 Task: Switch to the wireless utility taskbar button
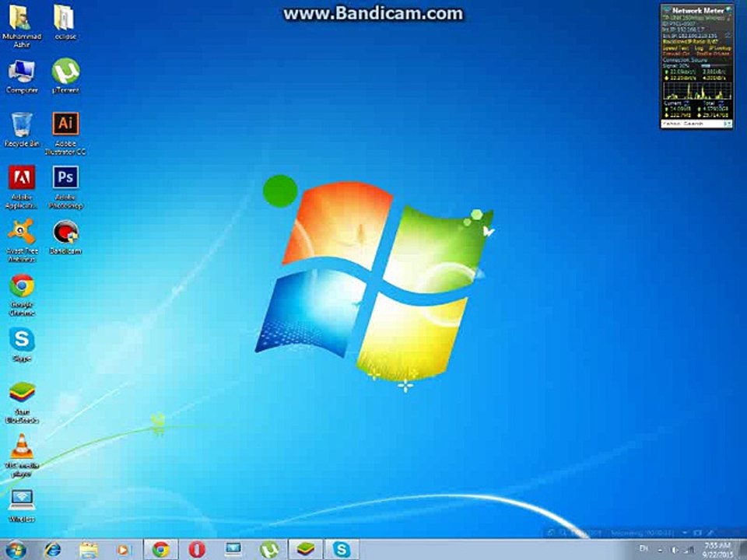tap(233, 550)
